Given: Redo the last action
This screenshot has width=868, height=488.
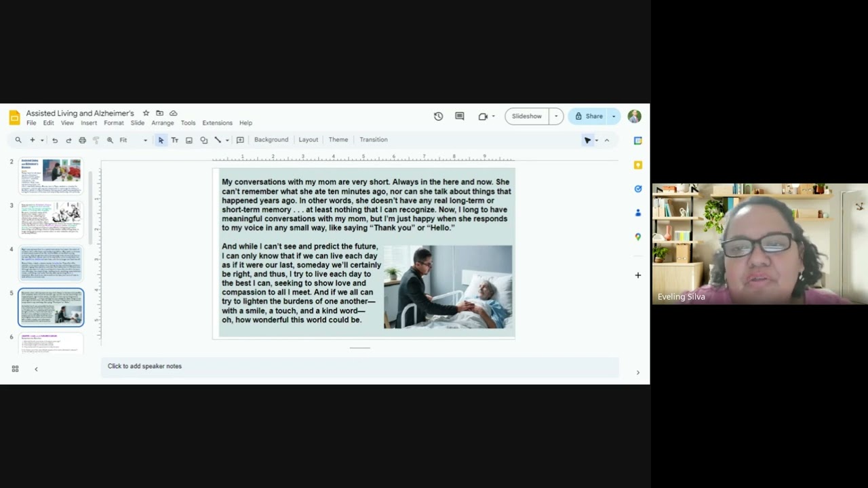Looking at the screenshot, I should point(68,140).
